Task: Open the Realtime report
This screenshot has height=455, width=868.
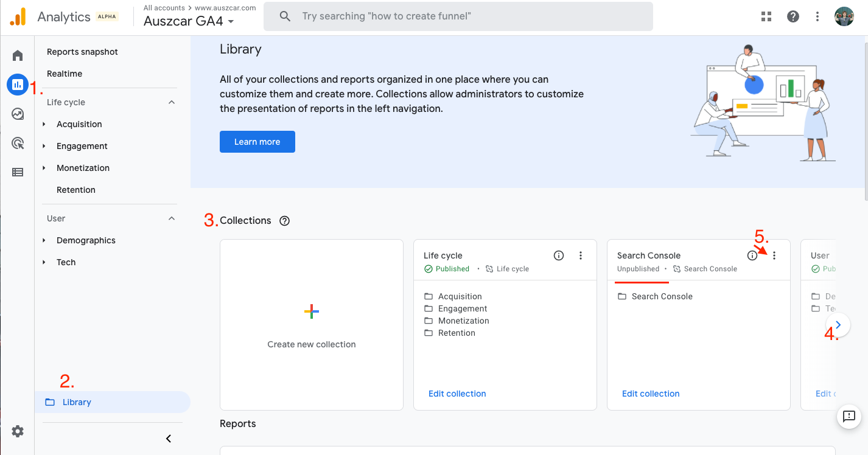Action: pos(65,74)
